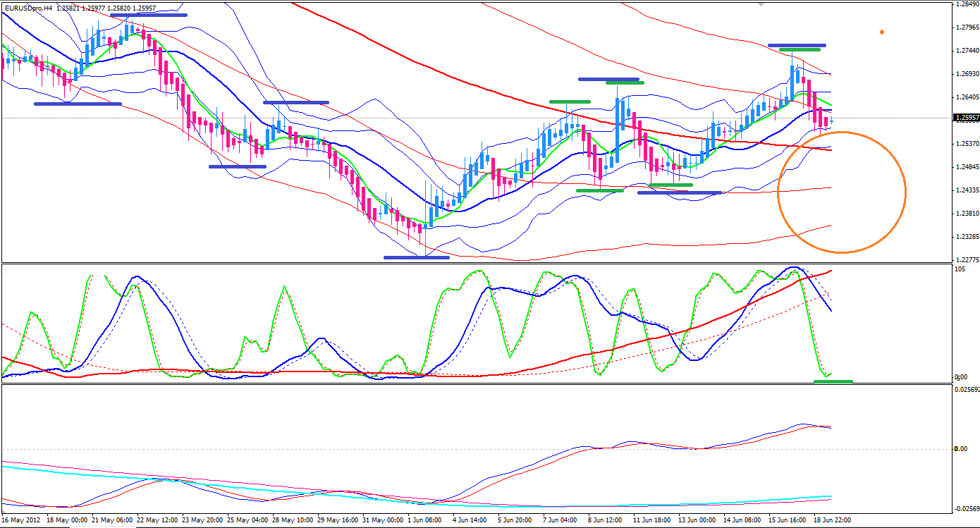This screenshot has width=980, height=528.
Task: Click time axis label 23 May 20:00
Action: (x=203, y=520)
